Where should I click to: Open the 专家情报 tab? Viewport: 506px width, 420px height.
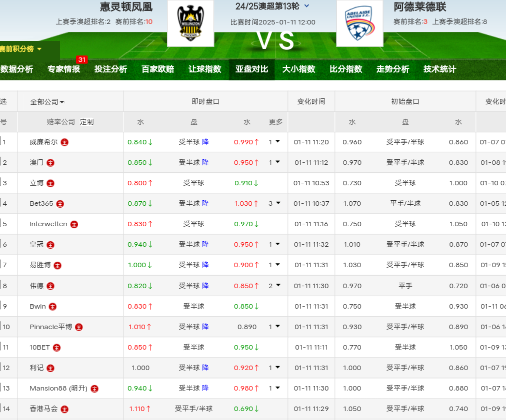63,69
